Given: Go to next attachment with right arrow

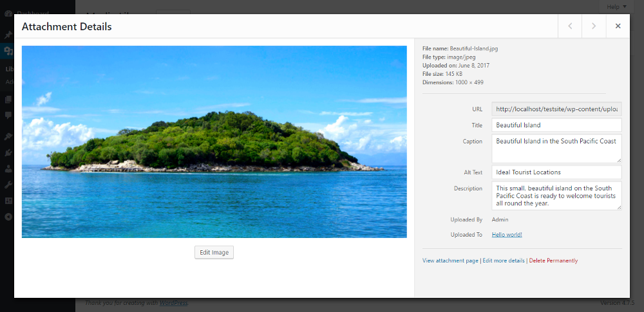Looking at the screenshot, I should [594, 26].
